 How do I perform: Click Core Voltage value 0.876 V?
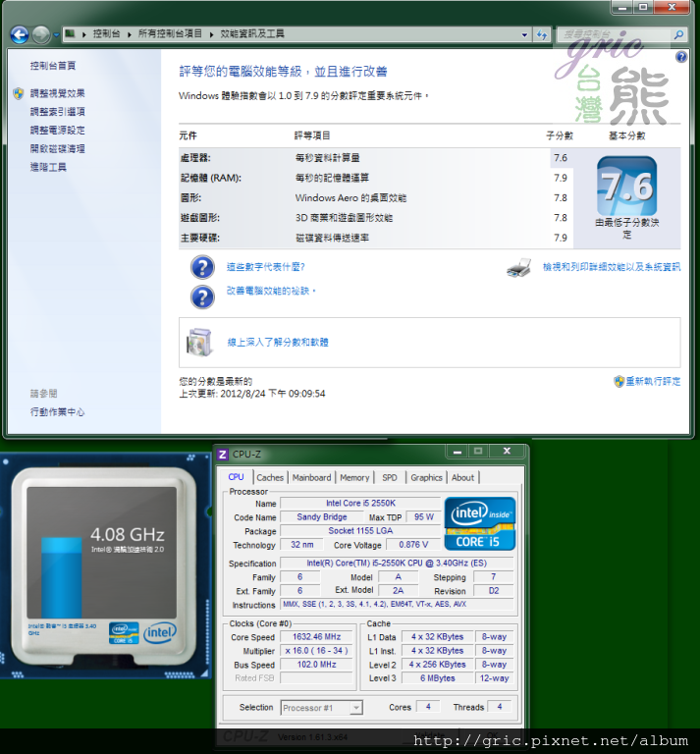coord(413,545)
